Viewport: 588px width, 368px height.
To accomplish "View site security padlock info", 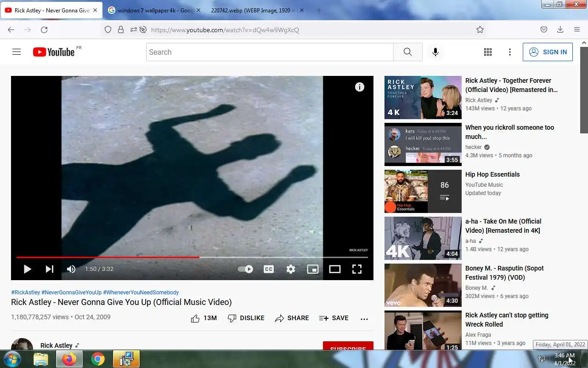I will pos(121,29).
